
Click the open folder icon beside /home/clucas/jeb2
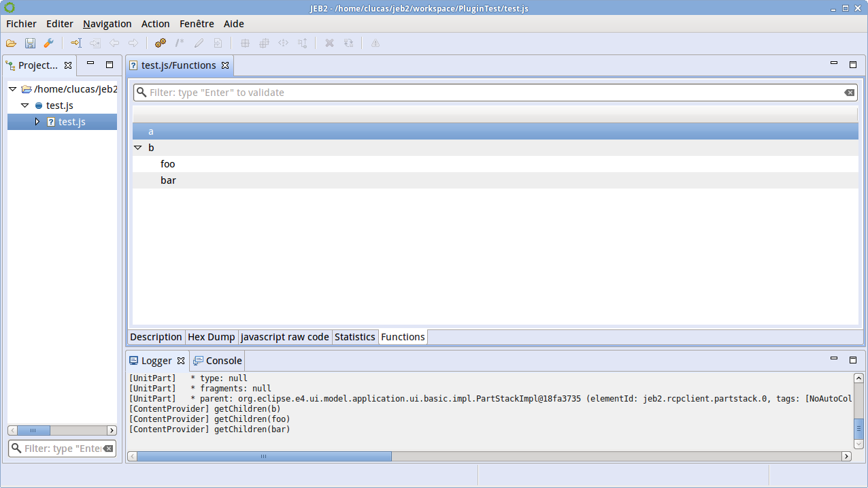pos(27,89)
